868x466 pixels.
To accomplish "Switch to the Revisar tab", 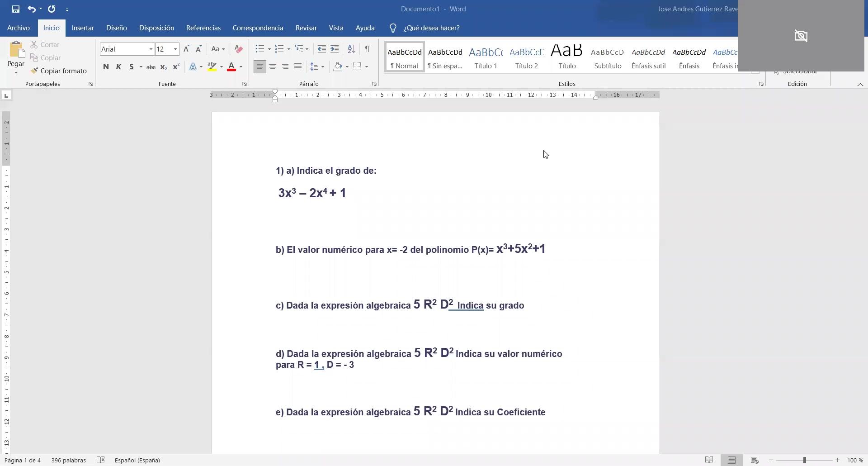I will [x=306, y=28].
